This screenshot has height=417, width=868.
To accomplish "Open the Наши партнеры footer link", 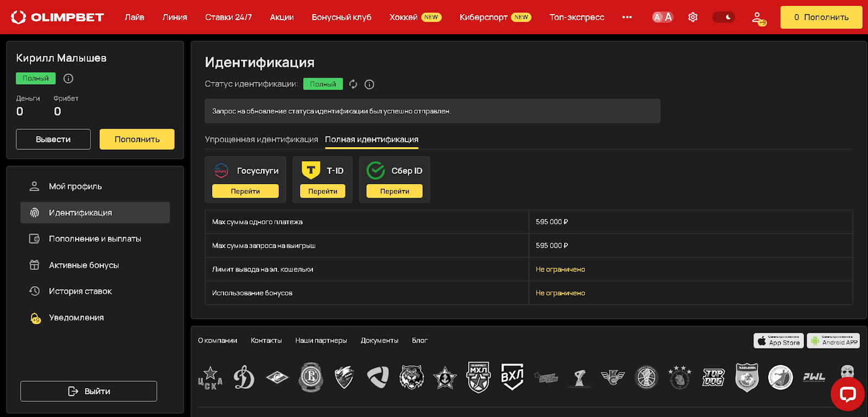I will pyautogui.click(x=321, y=340).
